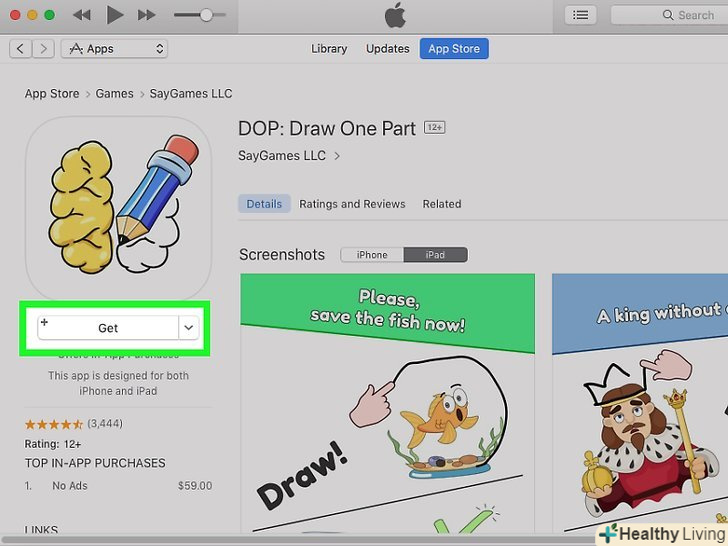Go back with the left chevron button
The height and width of the screenshot is (546, 728).
[x=20, y=49]
